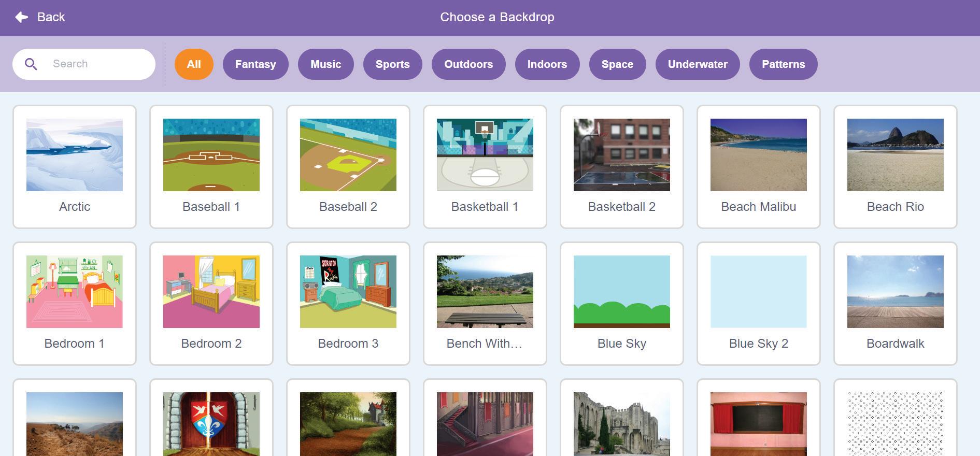This screenshot has height=456, width=980.
Task: Filter backdrops by Fantasy
Action: [255, 64]
